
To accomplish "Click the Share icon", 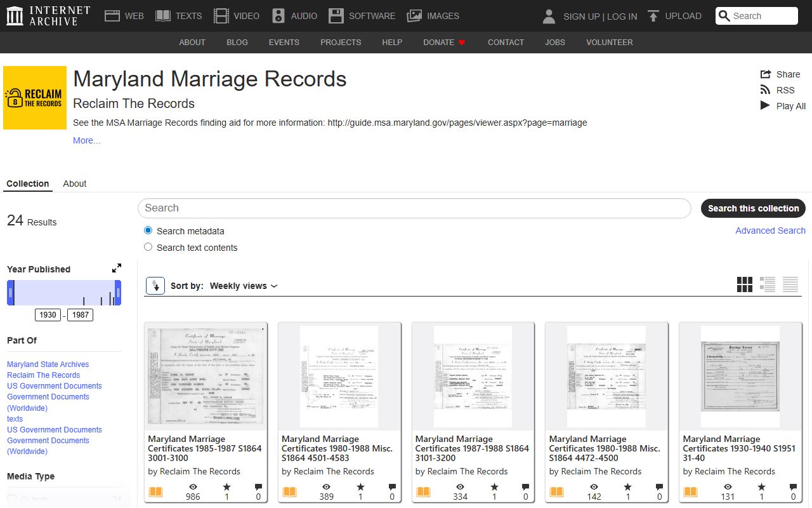I will [766, 74].
